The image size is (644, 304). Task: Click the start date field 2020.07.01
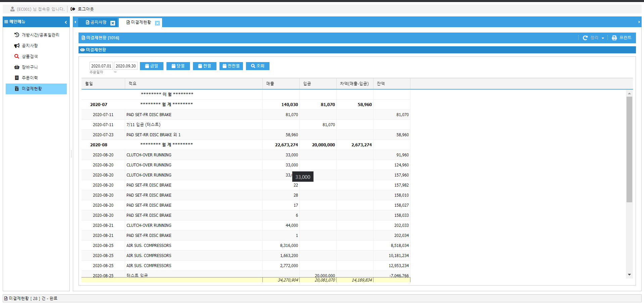(101, 66)
